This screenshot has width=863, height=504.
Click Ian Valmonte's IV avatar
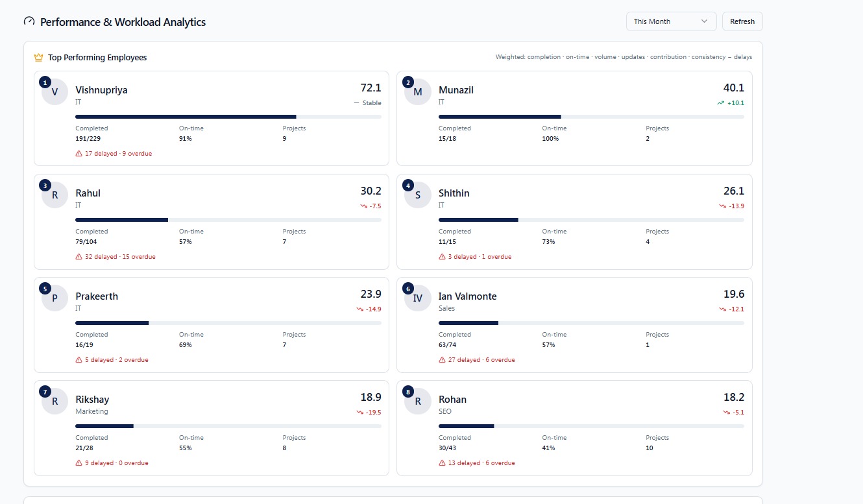click(x=417, y=298)
